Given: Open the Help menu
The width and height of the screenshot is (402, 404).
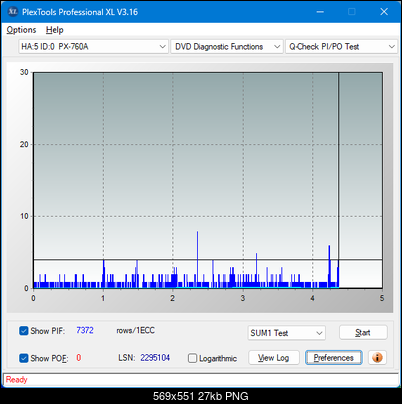Looking at the screenshot, I should 54,30.
